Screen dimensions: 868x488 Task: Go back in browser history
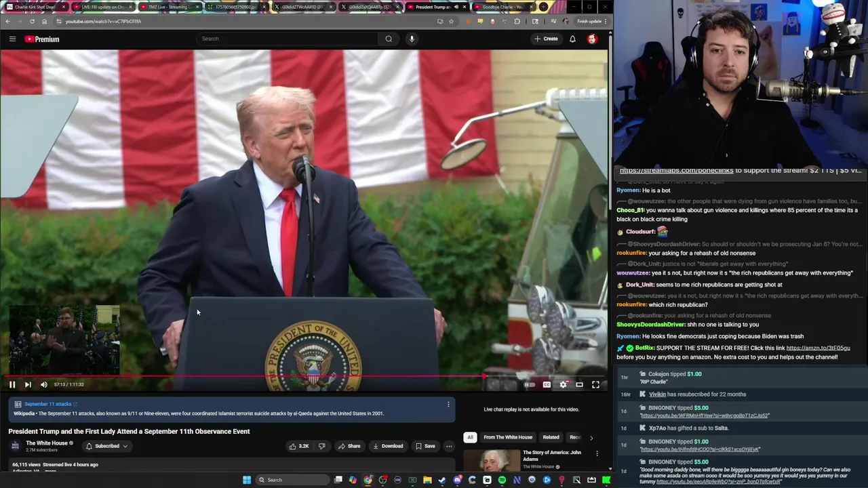pos(7,21)
